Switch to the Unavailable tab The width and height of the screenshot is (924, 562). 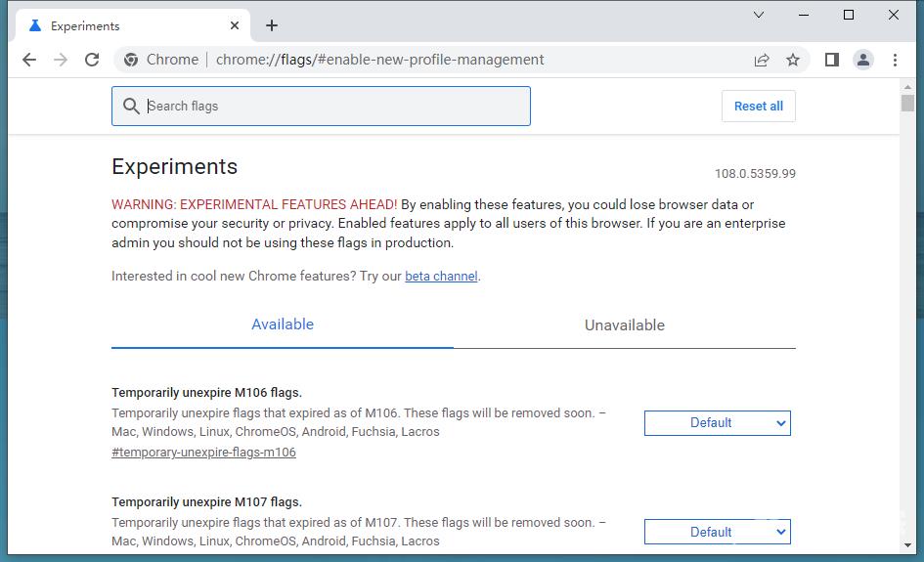pos(624,325)
